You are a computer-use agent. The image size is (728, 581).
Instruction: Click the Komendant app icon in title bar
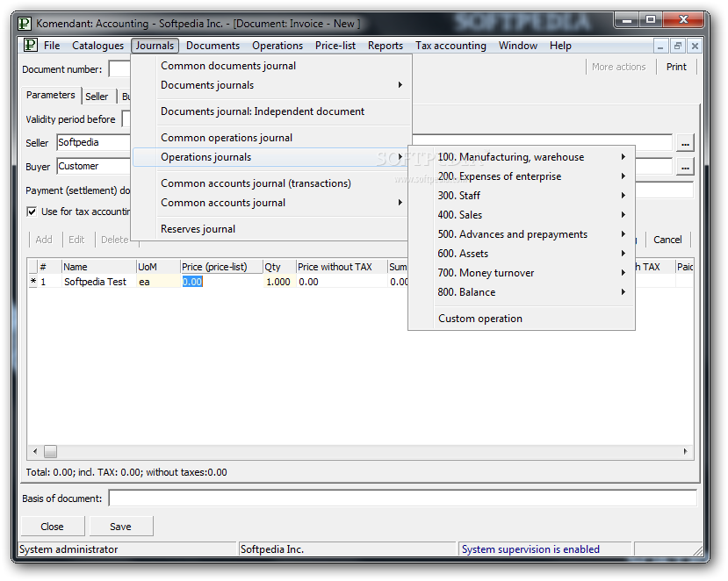pos(25,23)
